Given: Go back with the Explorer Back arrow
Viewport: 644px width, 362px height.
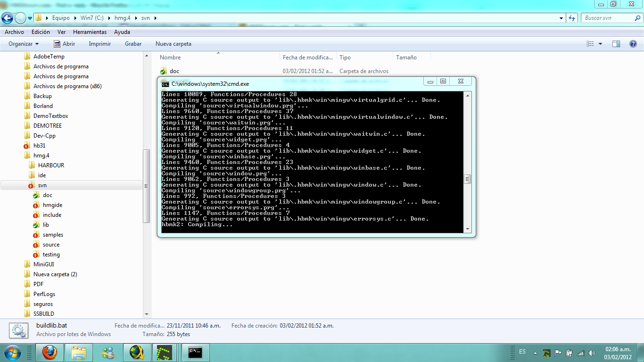Looking at the screenshot, I should [7, 18].
